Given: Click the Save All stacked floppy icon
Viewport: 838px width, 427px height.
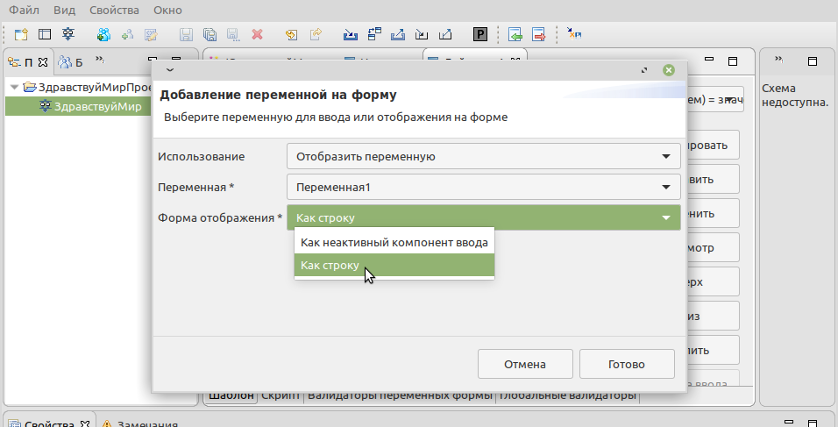Looking at the screenshot, I should [x=210, y=35].
